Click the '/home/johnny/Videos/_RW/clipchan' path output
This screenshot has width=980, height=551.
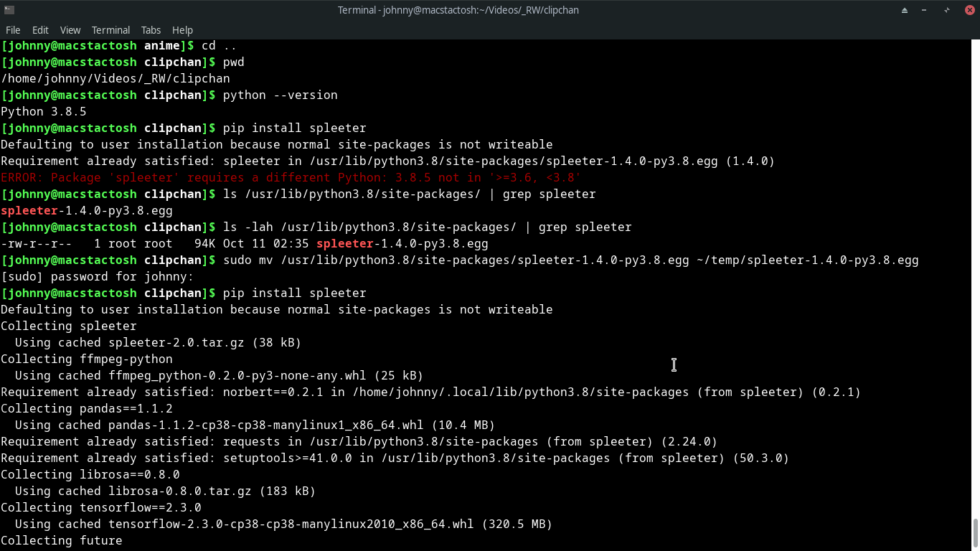tap(116, 78)
